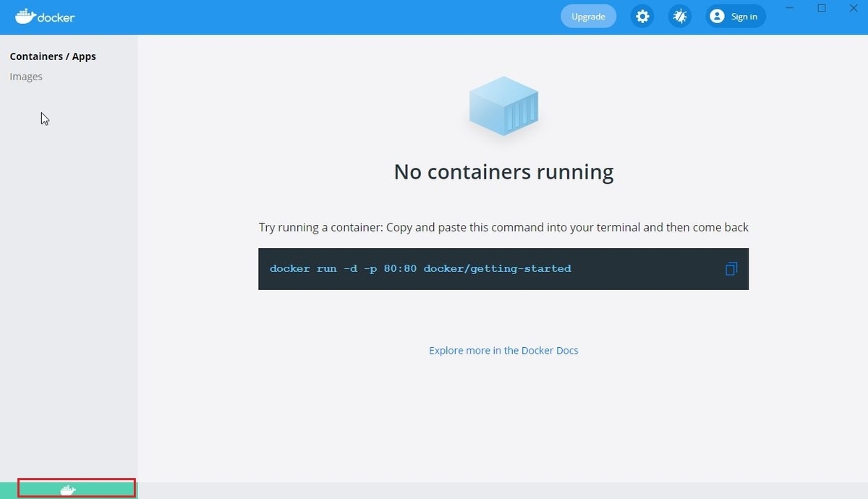
Task: Sign in to Docker account
Action: (736, 16)
